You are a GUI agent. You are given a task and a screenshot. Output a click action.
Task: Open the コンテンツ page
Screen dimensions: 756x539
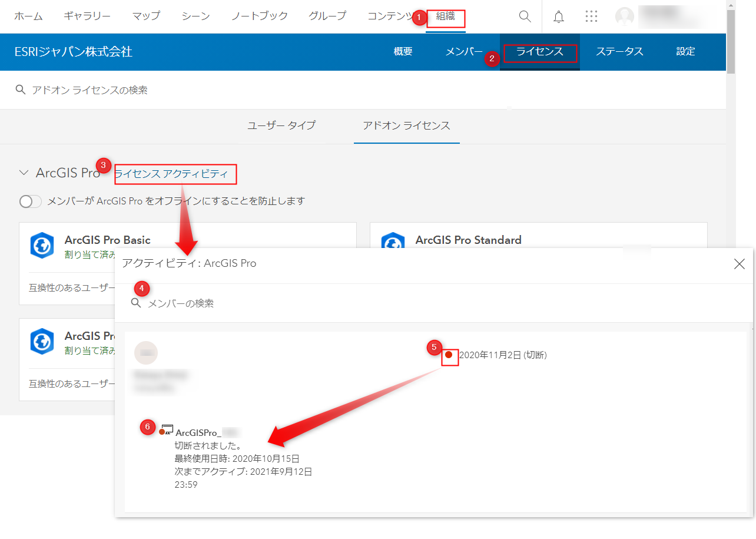[390, 16]
